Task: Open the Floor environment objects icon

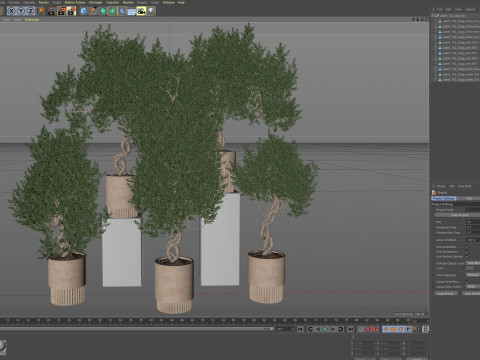Action: [132, 12]
